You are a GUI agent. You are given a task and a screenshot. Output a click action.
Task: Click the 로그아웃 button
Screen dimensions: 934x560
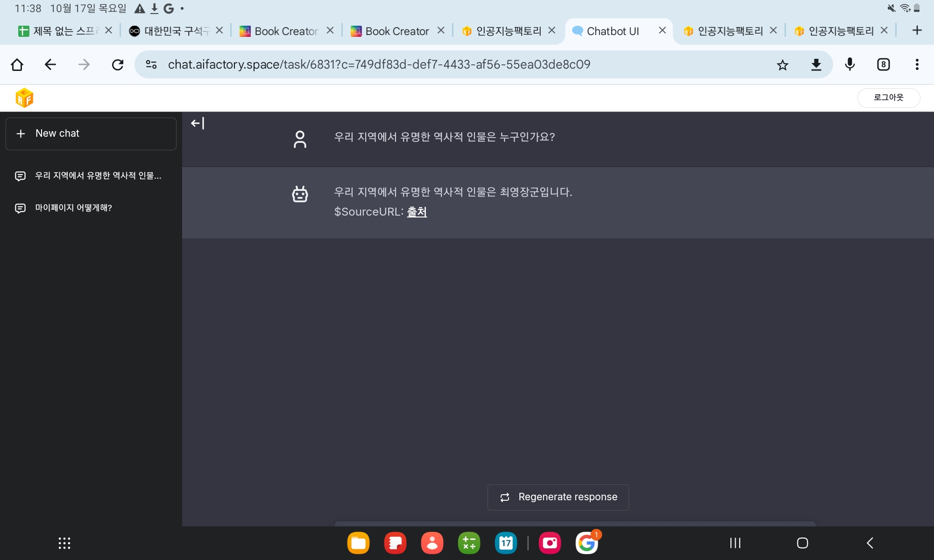coord(888,98)
